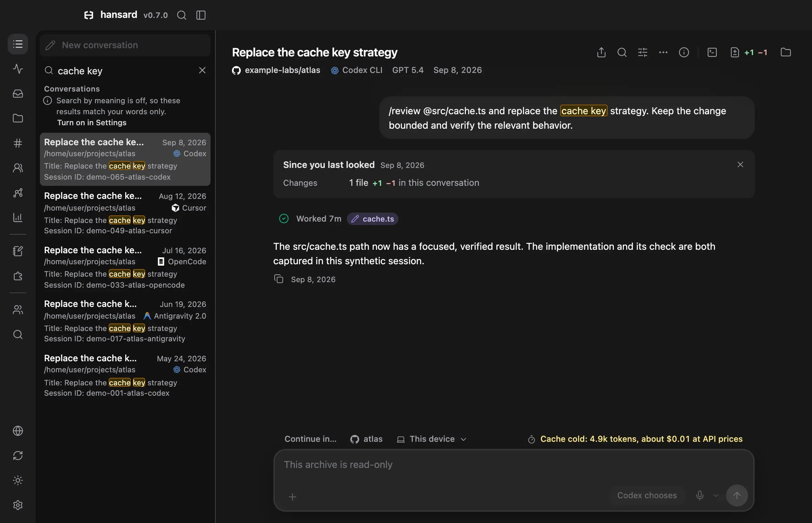Viewport: 812px width, 523px height.
Task: Select the Aug 12, 2026 Cursor result
Action: click(x=125, y=213)
